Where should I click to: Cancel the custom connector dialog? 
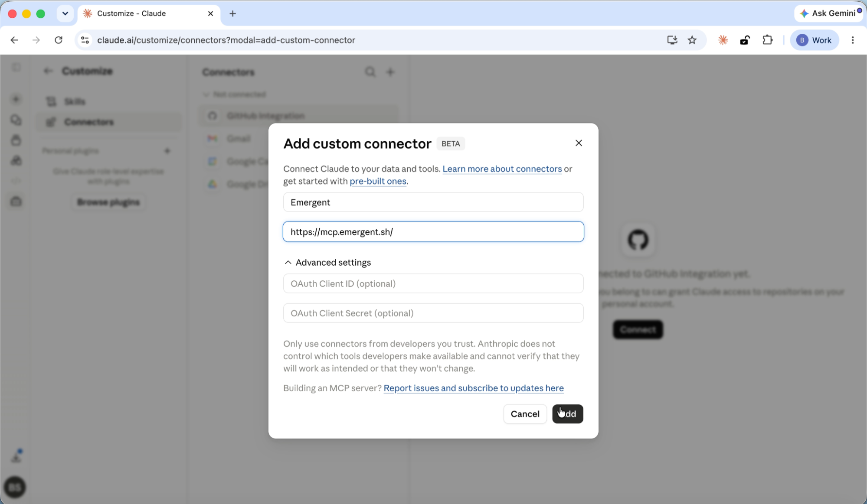point(525,414)
